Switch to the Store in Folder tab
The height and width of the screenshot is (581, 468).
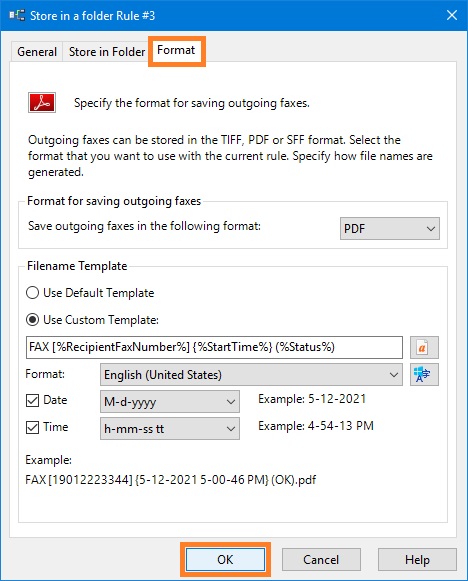(x=107, y=52)
